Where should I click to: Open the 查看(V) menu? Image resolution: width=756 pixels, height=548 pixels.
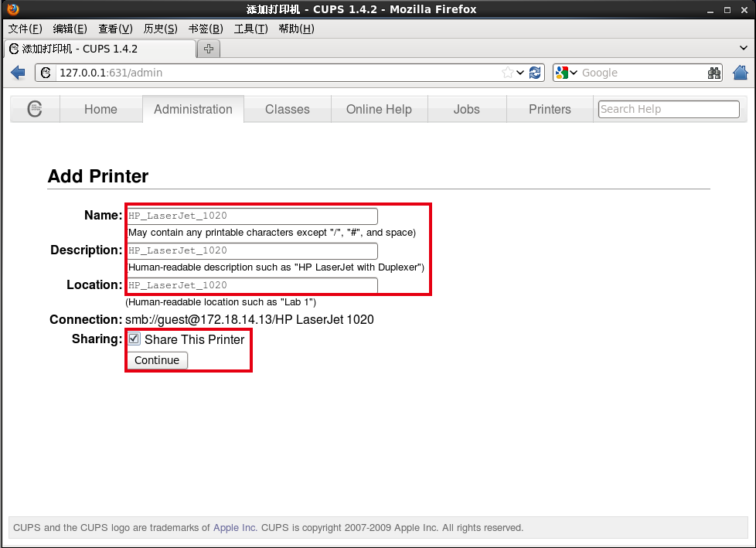pos(115,29)
